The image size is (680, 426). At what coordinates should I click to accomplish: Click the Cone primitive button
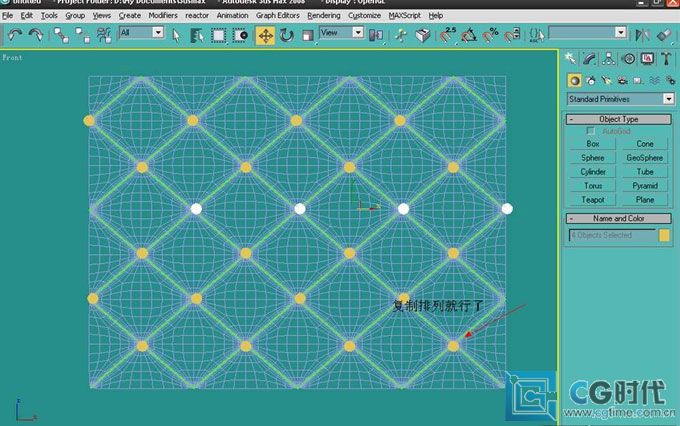645,144
